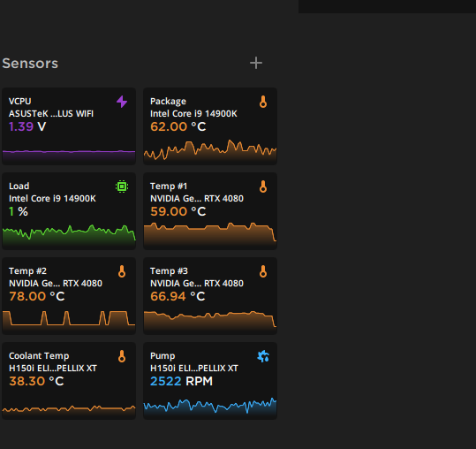The height and width of the screenshot is (449, 476).
Task: Click the Pump 2522 RPM reading
Action: (x=181, y=381)
